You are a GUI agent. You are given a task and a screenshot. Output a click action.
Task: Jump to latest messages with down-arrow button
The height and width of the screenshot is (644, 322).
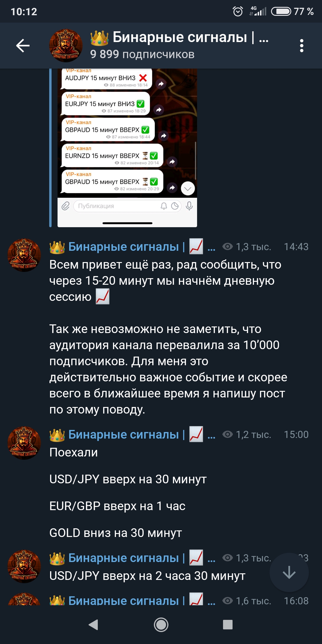[x=289, y=572]
